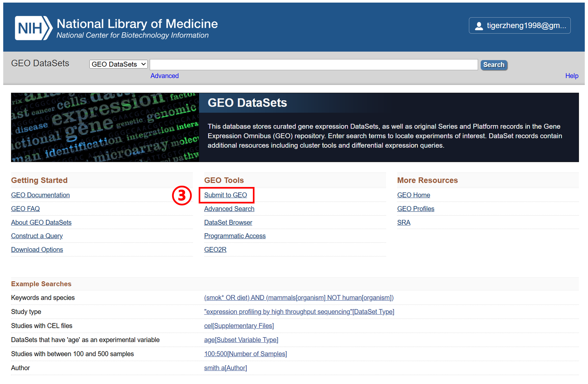Open DataSet Browser link
Viewport: 588px width, 384px height.
click(x=228, y=223)
